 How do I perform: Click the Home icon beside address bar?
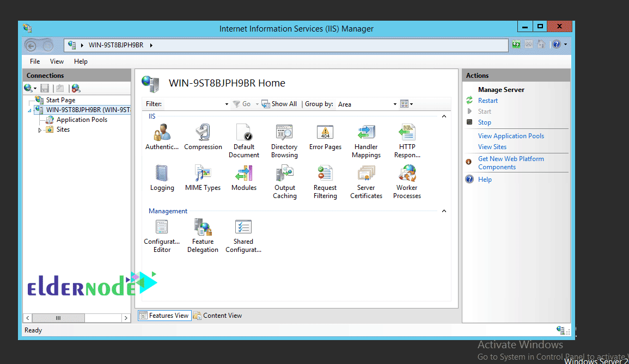point(541,45)
